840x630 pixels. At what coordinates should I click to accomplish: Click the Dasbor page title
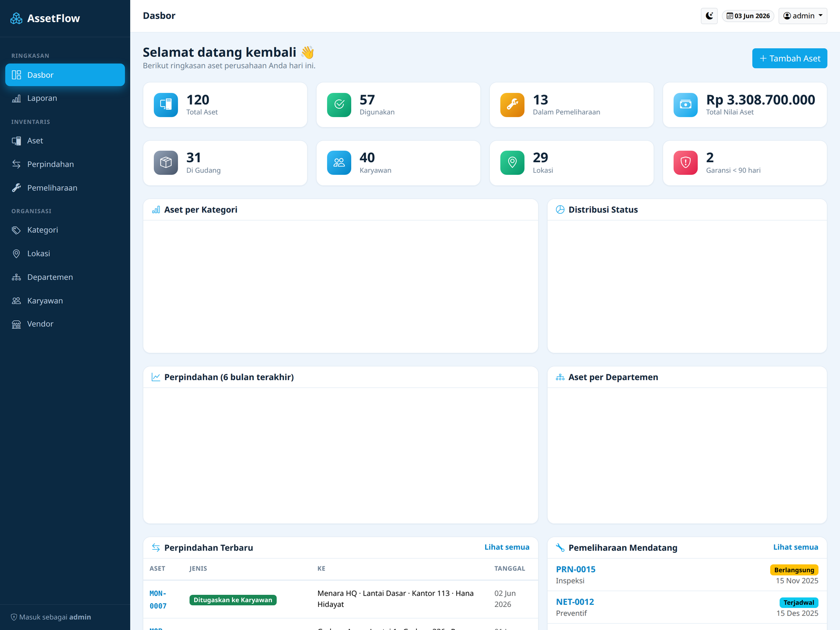click(x=159, y=16)
